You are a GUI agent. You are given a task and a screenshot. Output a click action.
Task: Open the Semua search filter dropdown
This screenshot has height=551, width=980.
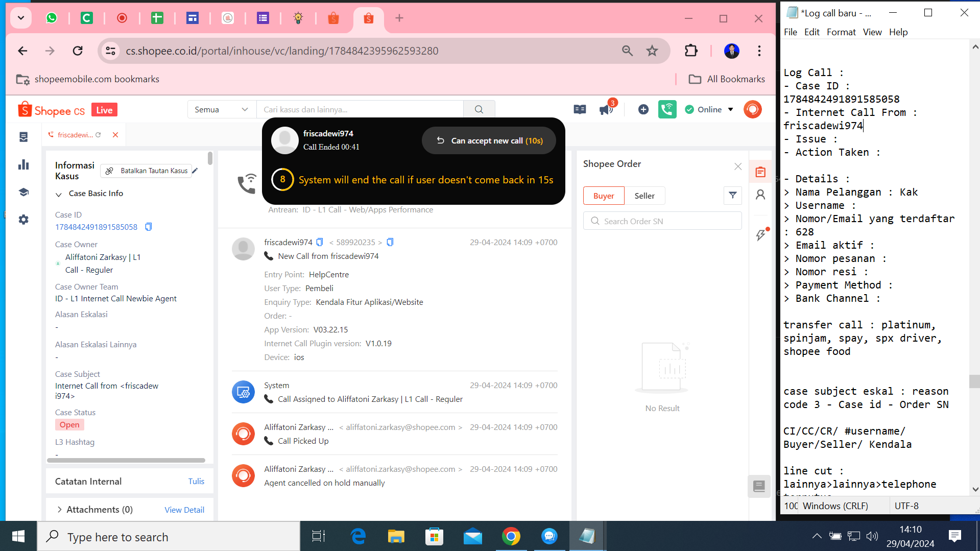coord(222,109)
